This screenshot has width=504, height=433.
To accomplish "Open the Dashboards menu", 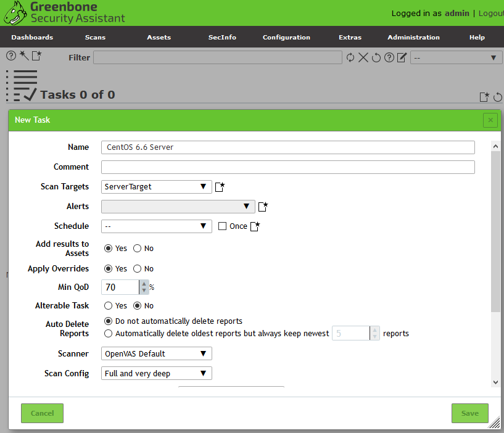I will pos(32,37).
